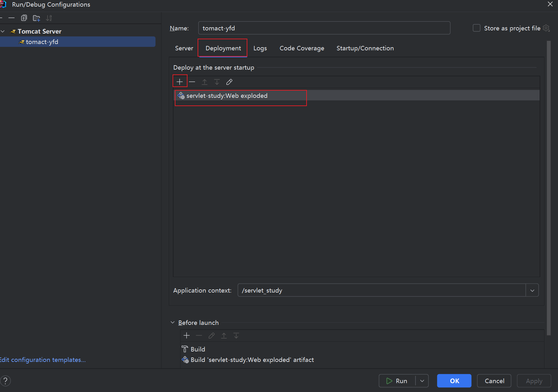Create new configuration folder
Screen dimensions: 558x392
(x=36, y=18)
